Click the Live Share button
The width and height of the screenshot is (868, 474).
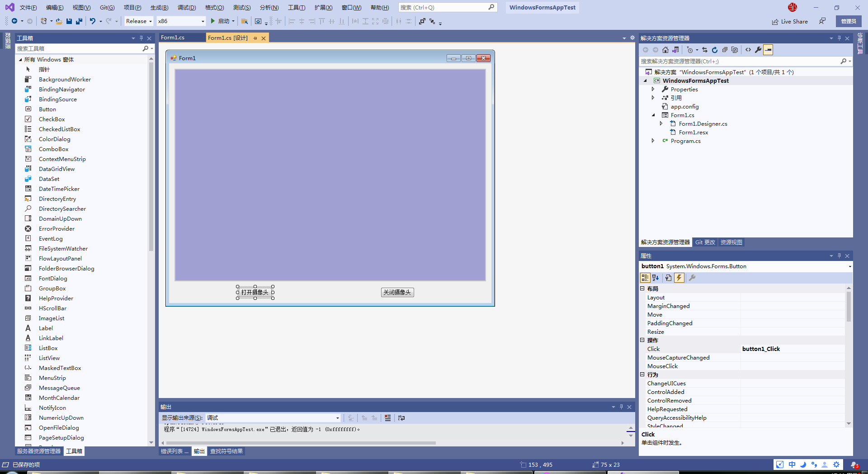coord(789,21)
